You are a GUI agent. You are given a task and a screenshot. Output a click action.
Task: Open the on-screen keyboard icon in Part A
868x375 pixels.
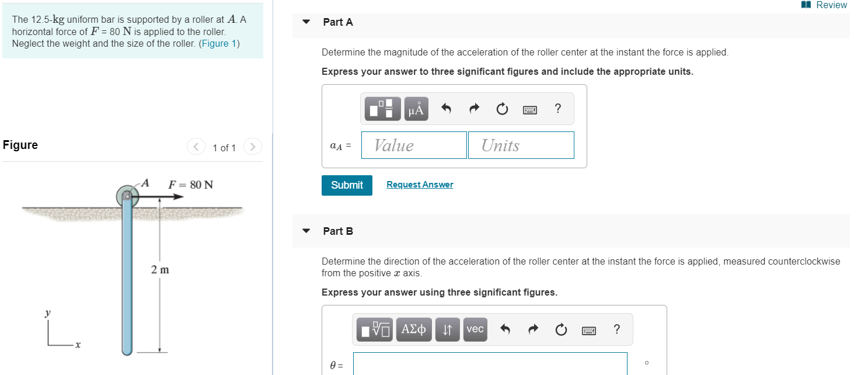(x=530, y=109)
